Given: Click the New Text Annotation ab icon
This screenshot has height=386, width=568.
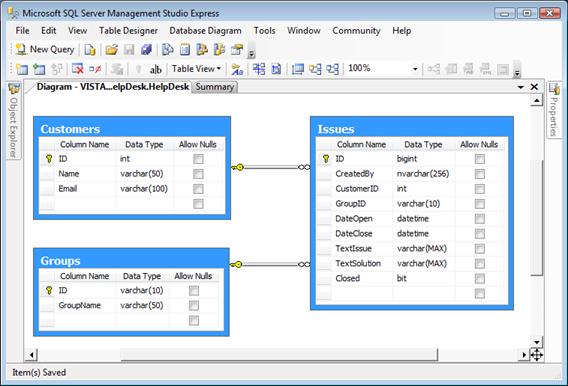Looking at the screenshot, I should coord(156,69).
